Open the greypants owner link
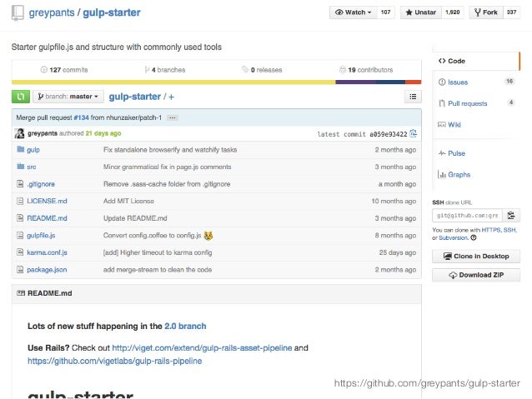Image resolution: width=532 pixels, height=399 pixels. tap(52, 12)
